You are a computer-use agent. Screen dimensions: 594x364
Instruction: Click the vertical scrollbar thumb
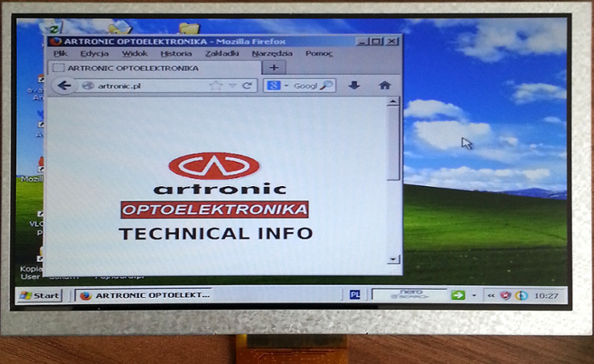click(x=393, y=143)
